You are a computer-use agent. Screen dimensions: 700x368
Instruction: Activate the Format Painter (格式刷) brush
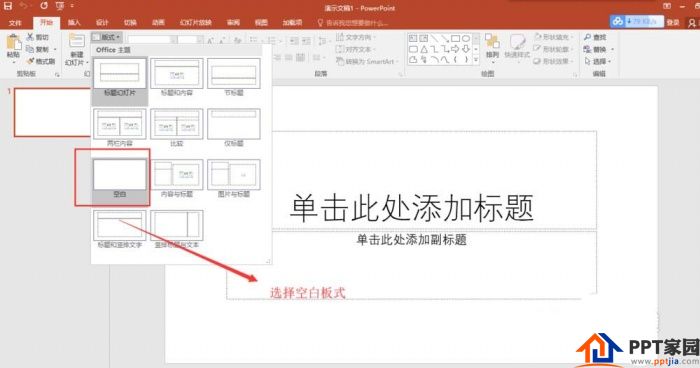click(30, 61)
